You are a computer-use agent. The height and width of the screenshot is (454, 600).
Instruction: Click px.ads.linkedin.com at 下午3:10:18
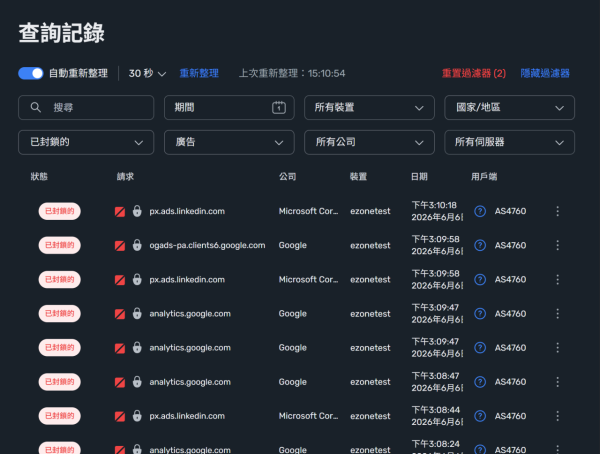[187, 211]
